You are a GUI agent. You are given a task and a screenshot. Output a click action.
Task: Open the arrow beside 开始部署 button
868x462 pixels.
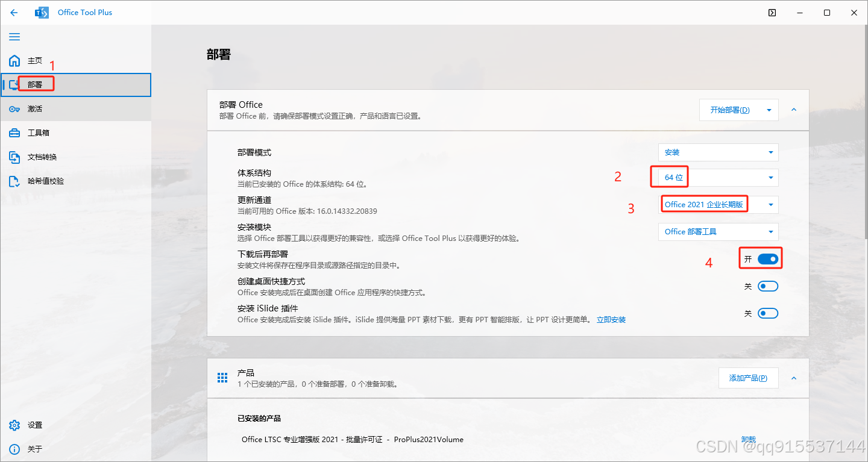click(x=769, y=110)
